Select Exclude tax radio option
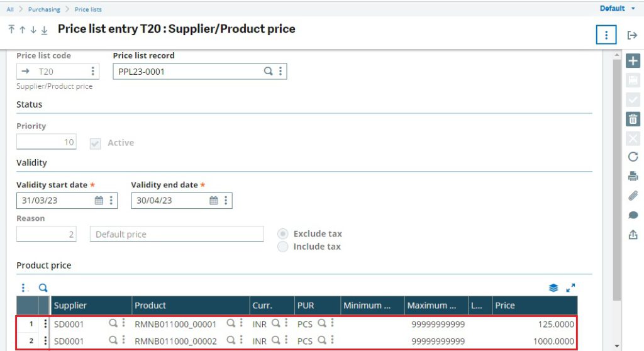The width and height of the screenshot is (644, 351). click(x=282, y=234)
